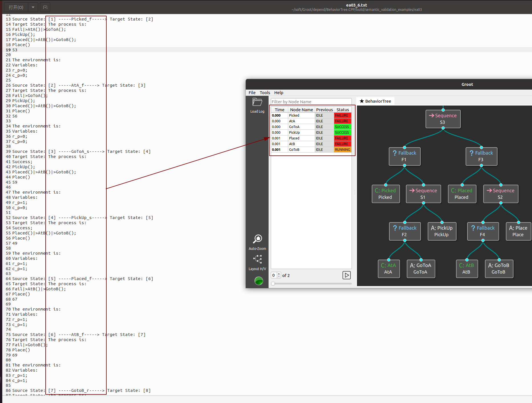Click line 28 Fail|>GoToA(); in editor

[30, 96]
